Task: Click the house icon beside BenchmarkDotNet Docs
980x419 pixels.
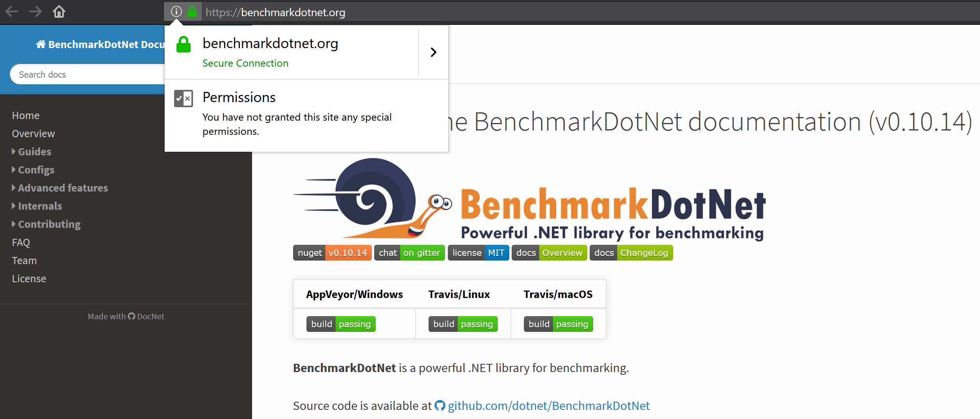Action: tap(41, 44)
